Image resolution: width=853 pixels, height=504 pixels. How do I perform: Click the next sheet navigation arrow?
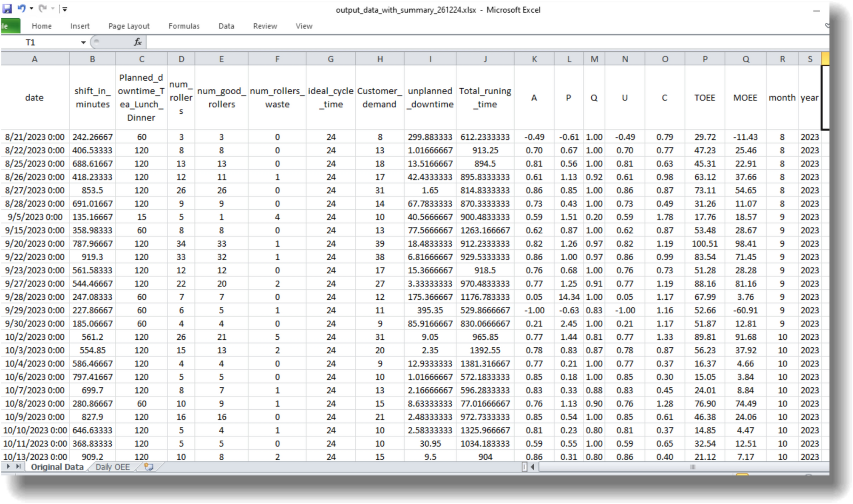point(8,467)
